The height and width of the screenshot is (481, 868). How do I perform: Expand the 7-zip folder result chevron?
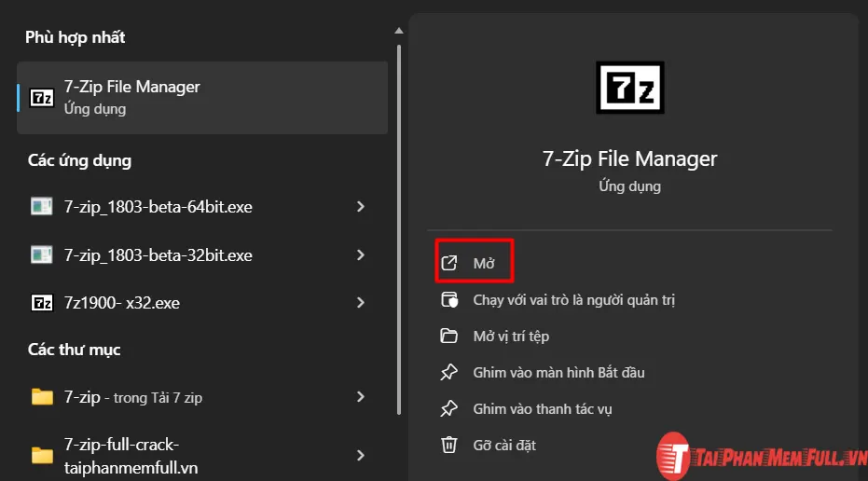point(361,397)
